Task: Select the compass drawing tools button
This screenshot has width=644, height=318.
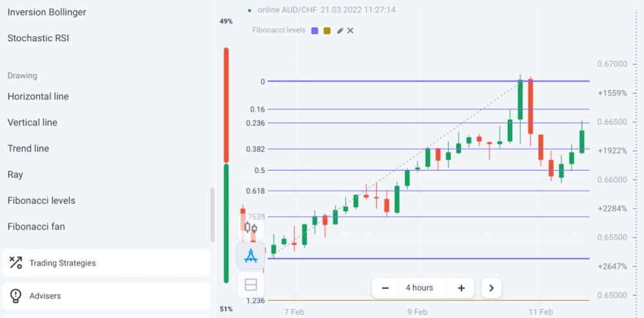Action: click(x=251, y=256)
